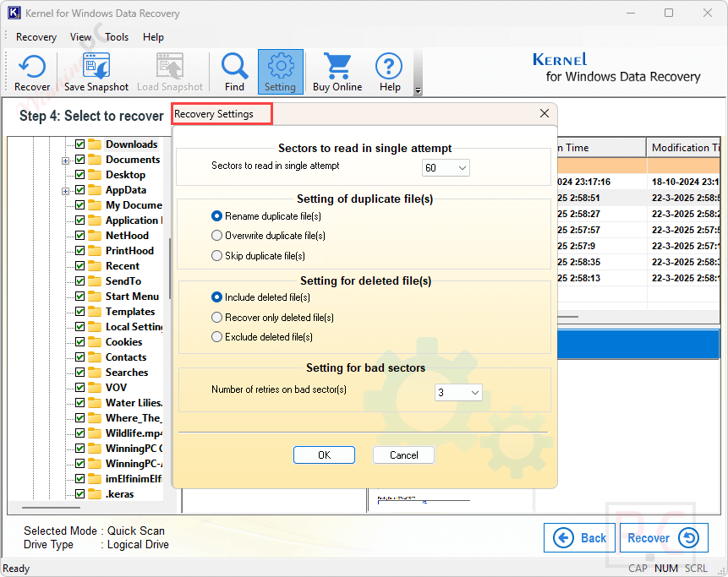Click OK in Recovery Settings

pyautogui.click(x=324, y=455)
